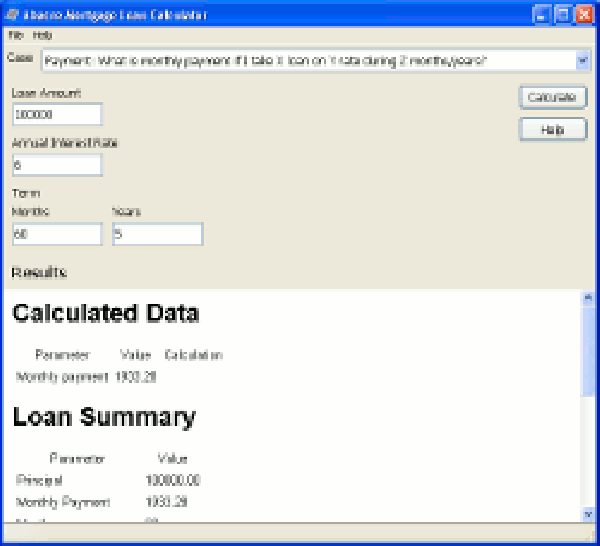The image size is (600, 546).
Task: Focus the Annual Interest Rate field
Action: (x=57, y=165)
